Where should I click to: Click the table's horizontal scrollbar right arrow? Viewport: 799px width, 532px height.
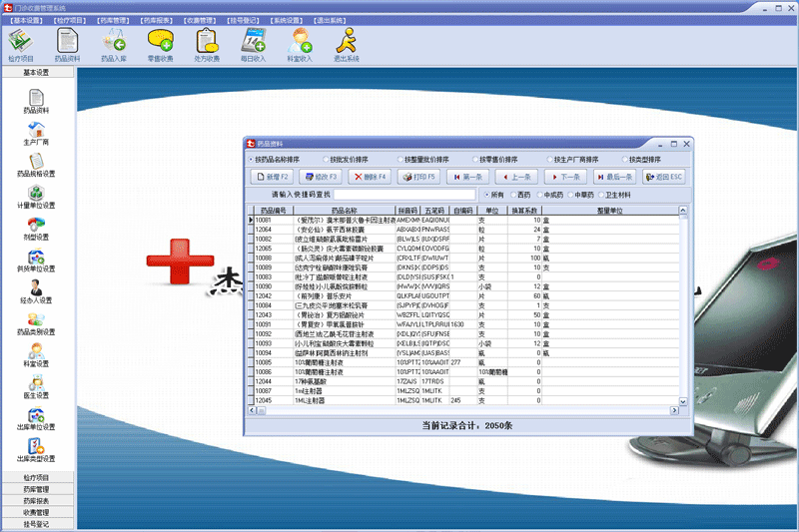pyautogui.click(x=675, y=410)
